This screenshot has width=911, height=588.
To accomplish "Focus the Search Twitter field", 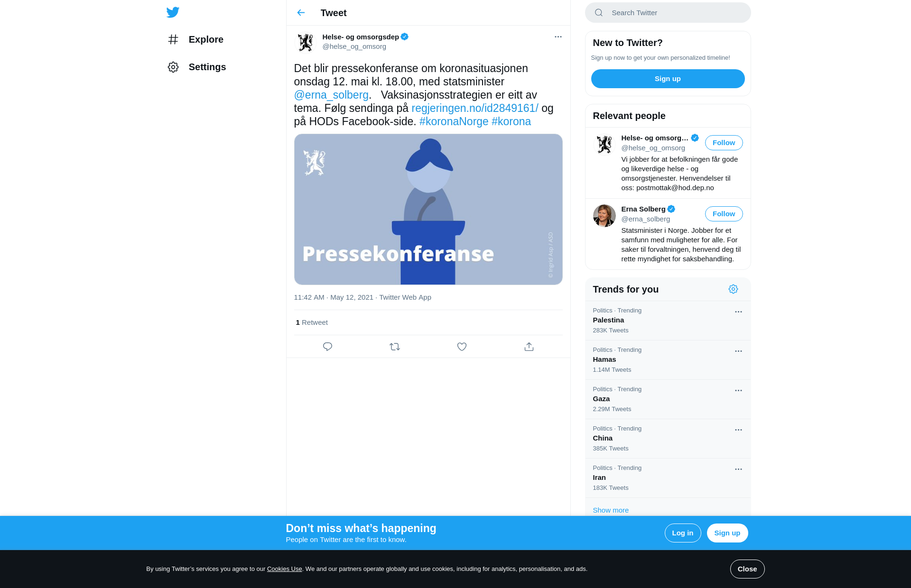I will 668,13.
